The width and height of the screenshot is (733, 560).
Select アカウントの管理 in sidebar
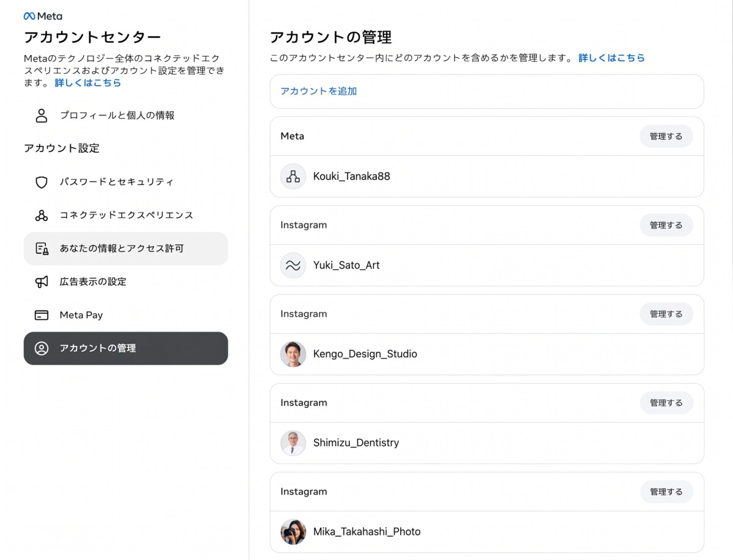126,348
